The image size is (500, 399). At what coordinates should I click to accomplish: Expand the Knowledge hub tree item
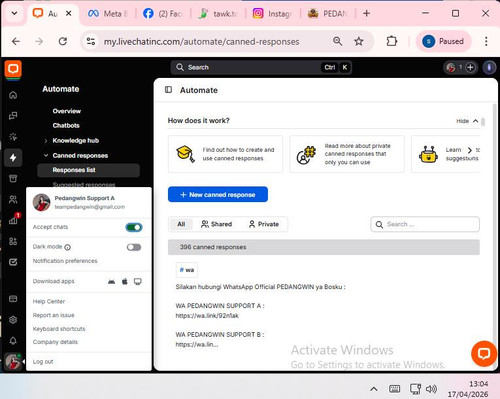[x=46, y=141]
